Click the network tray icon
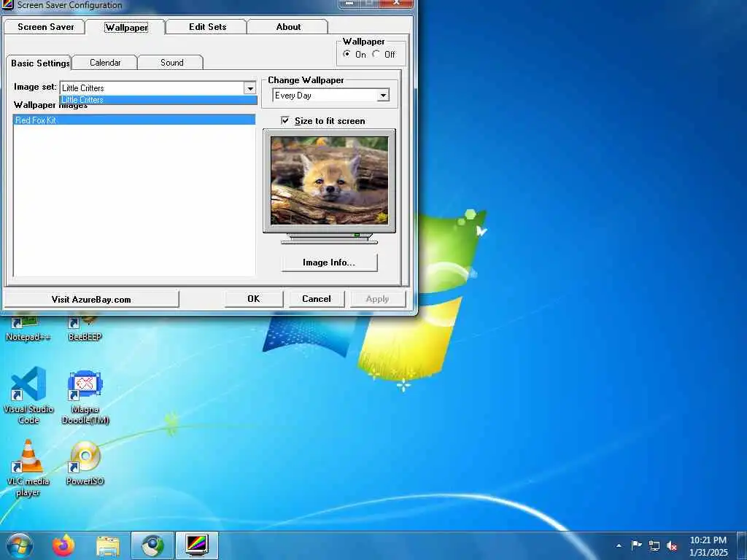The width and height of the screenshot is (747, 560). coord(654,545)
